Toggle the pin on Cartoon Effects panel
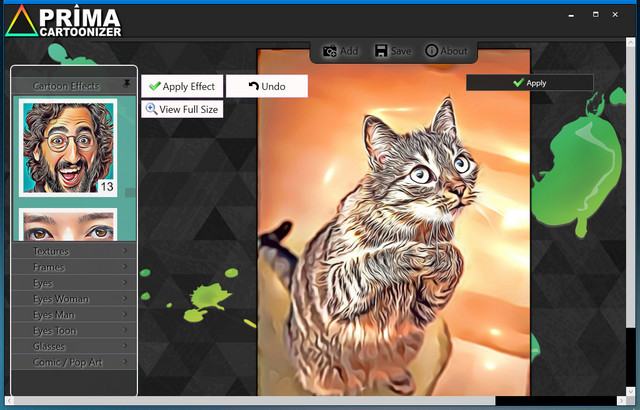Screen dimensions: 640x410 [127, 83]
